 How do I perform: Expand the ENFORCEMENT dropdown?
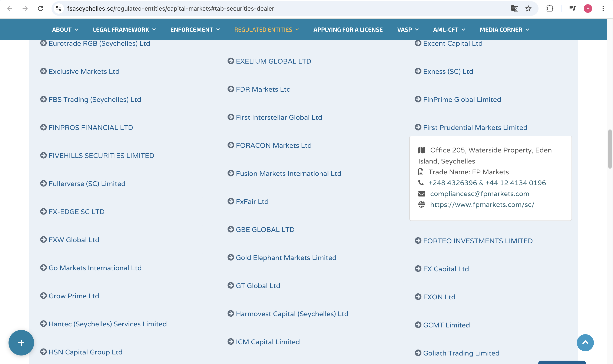195,30
